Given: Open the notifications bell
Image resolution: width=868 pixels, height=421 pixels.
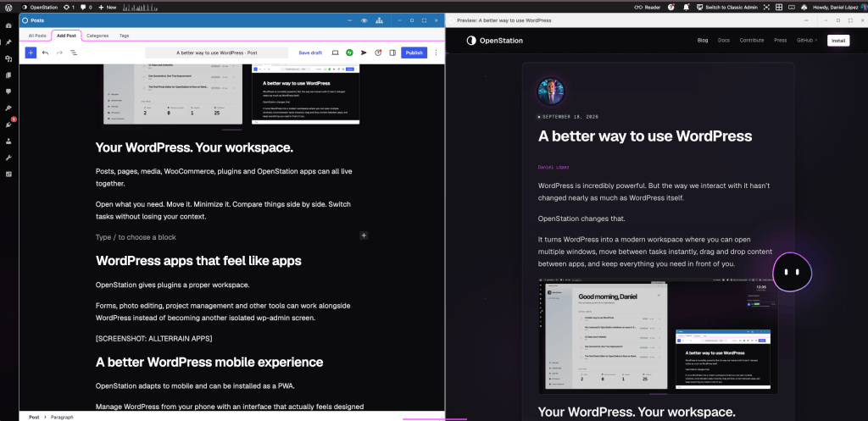Looking at the screenshot, I should coord(687,7).
